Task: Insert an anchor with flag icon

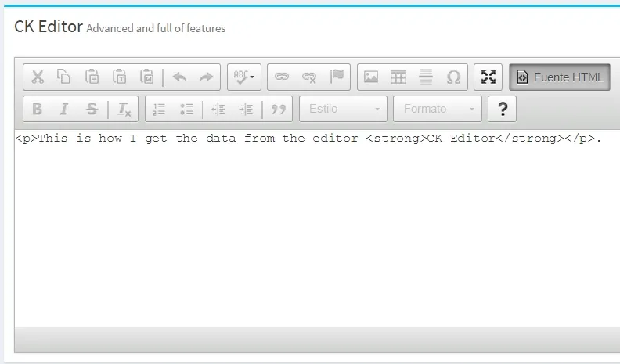Action: pos(337,77)
